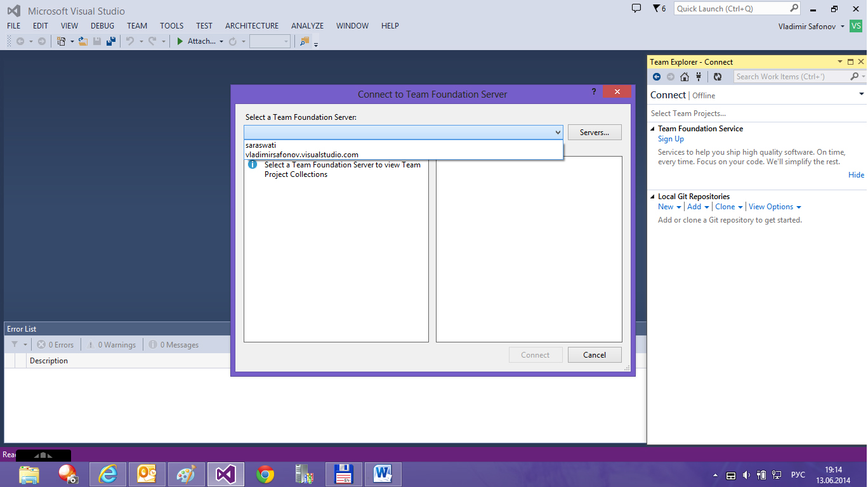The height and width of the screenshot is (487, 868).
Task: Open the DEBUG menu
Action: 103,26
